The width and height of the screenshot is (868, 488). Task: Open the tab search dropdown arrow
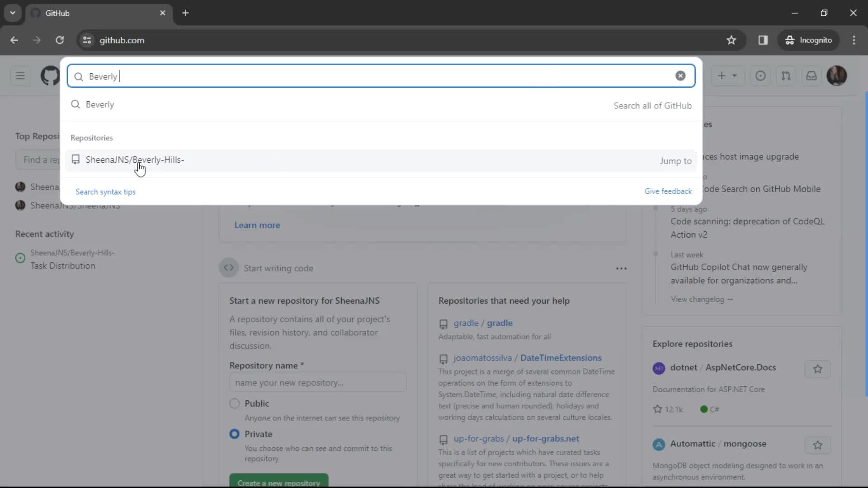pos(13,13)
